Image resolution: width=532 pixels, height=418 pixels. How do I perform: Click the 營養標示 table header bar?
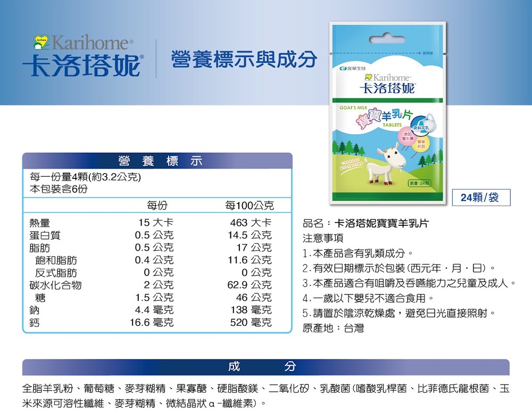[157, 161]
